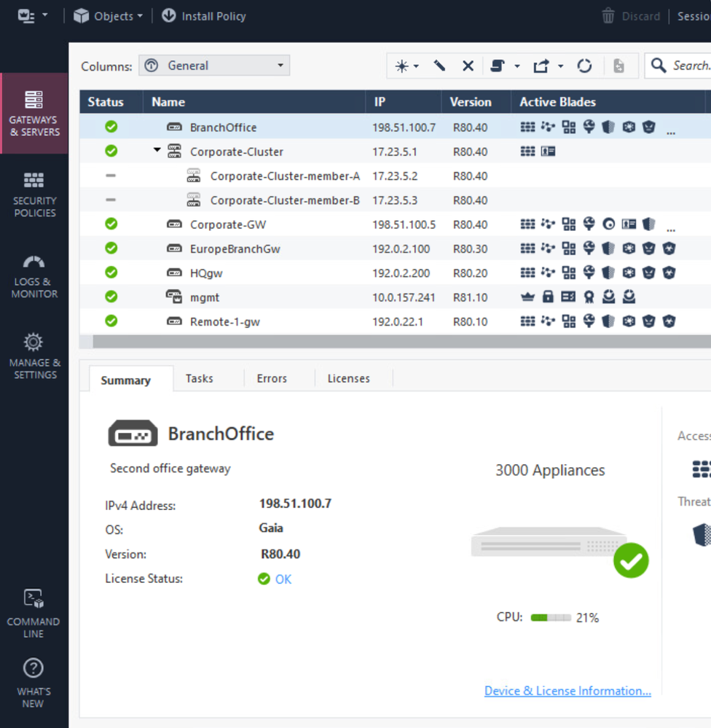Select the BranchOffice gateway row
The height and width of the screenshot is (728, 711).
pos(395,127)
